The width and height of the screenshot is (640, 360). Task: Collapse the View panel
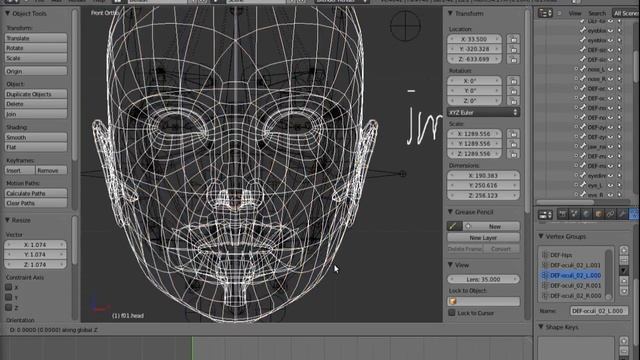(450, 265)
